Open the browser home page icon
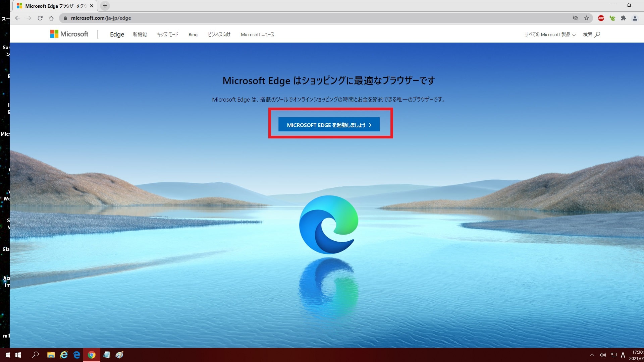 (x=51, y=18)
